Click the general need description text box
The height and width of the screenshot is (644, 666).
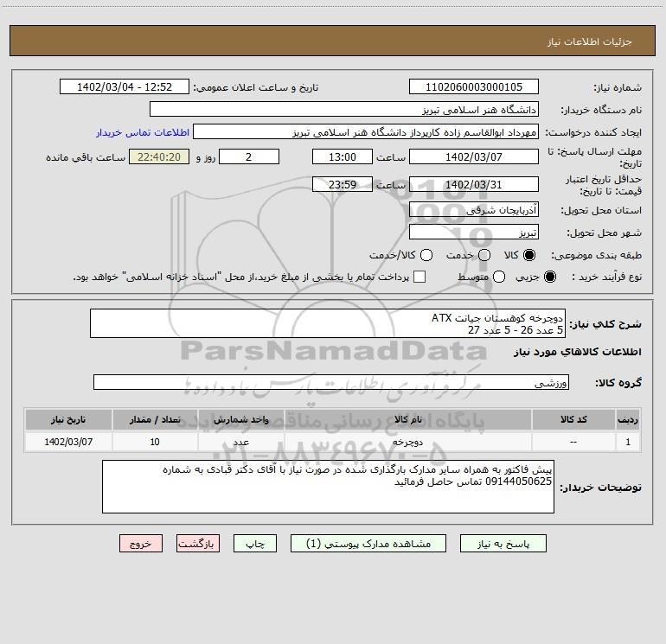(x=328, y=323)
